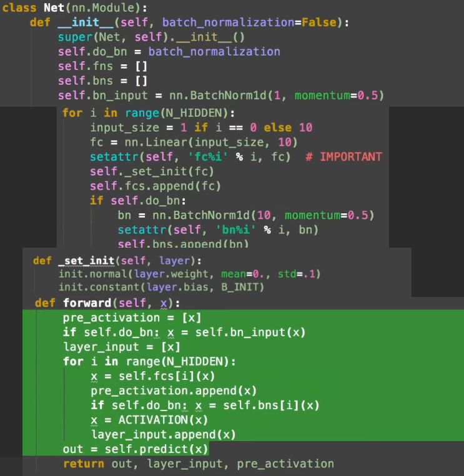Click the 'x = self.fcs[i](x)' line
Viewport: 464px width, 476px height.
coord(153,376)
